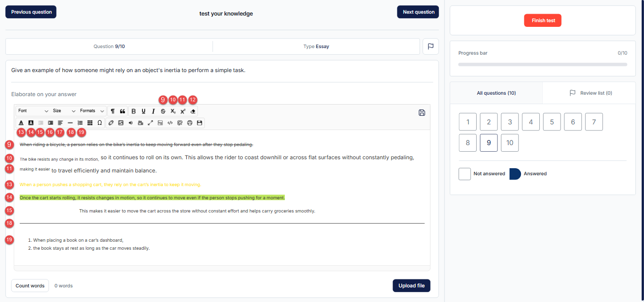The height and width of the screenshot is (302, 644).
Task: Apply strikethrough formatting in editor toolbar
Action: (x=163, y=111)
